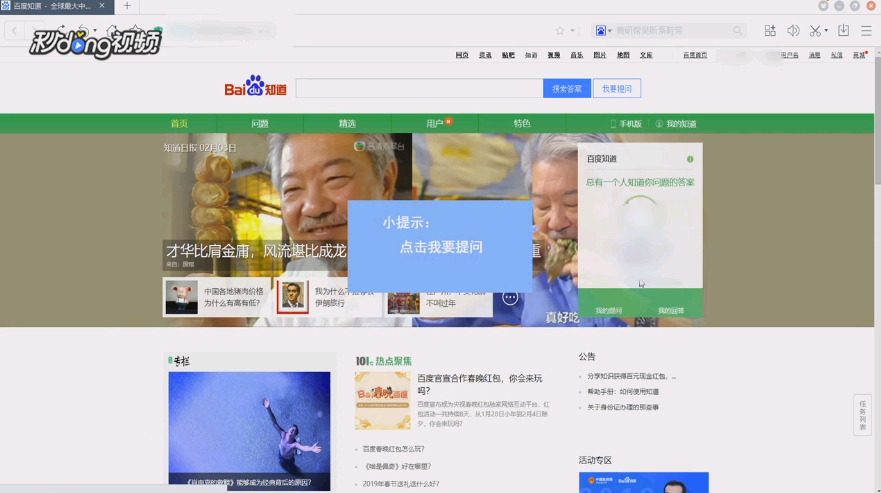This screenshot has height=493, width=881.
Task: Select 精选 in the green navigation bar
Action: (x=347, y=124)
